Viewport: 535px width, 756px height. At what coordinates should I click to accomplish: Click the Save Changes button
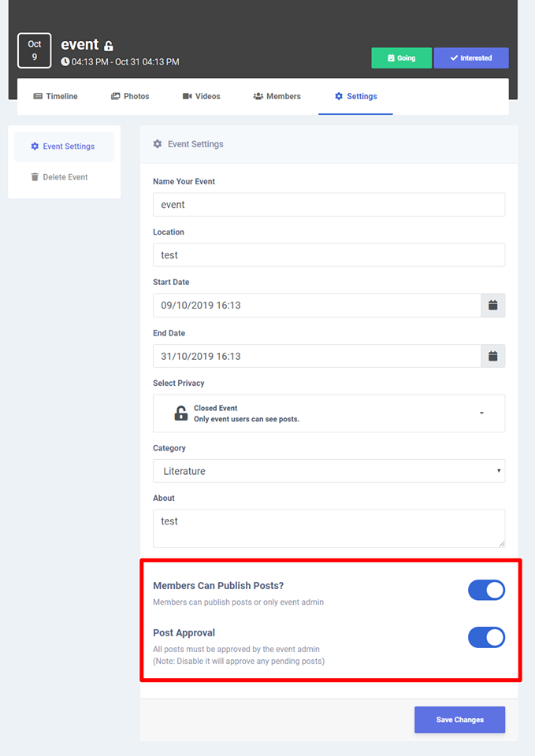(x=459, y=720)
